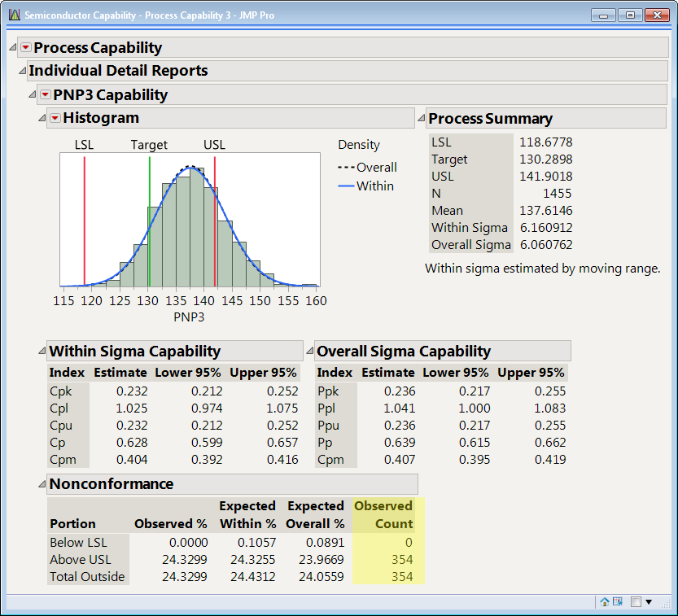Open the window list dropdown arrow
This screenshot has height=616, width=678.
[x=649, y=601]
